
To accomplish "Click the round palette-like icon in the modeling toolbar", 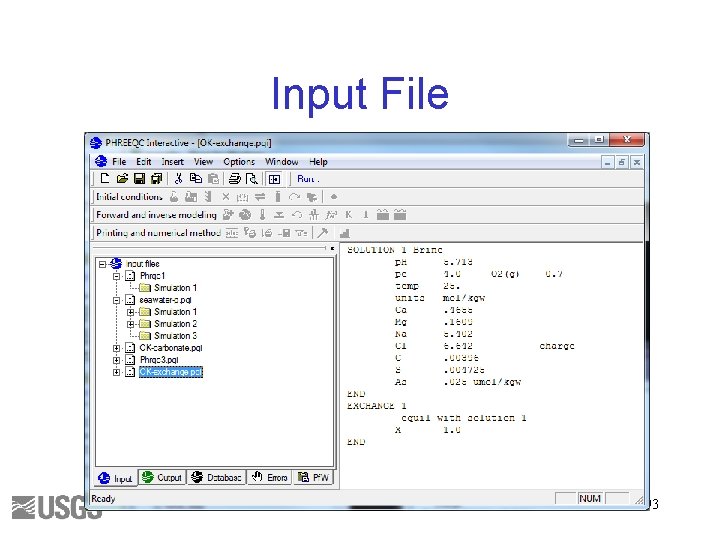I will pyautogui.click(x=245, y=214).
